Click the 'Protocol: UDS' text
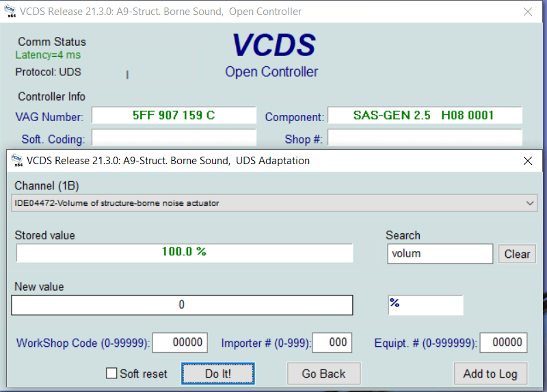This screenshot has width=547, height=392. (x=48, y=72)
